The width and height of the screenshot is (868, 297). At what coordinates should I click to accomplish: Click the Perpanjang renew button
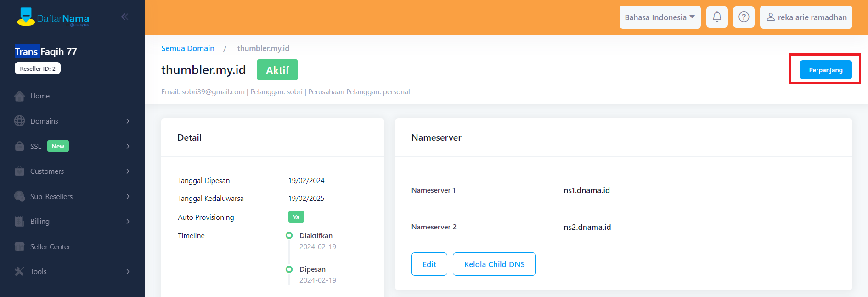click(x=826, y=70)
